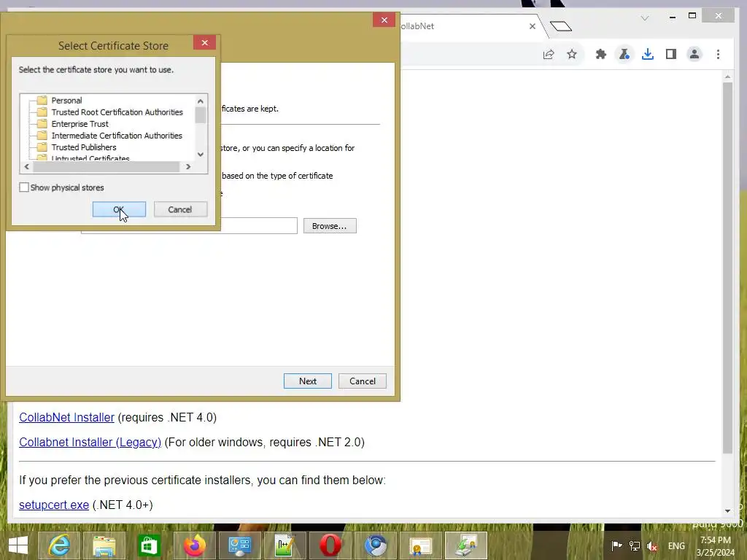Launch Firefox from the taskbar
Image resolution: width=747 pixels, height=560 pixels.
pos(194,545)
